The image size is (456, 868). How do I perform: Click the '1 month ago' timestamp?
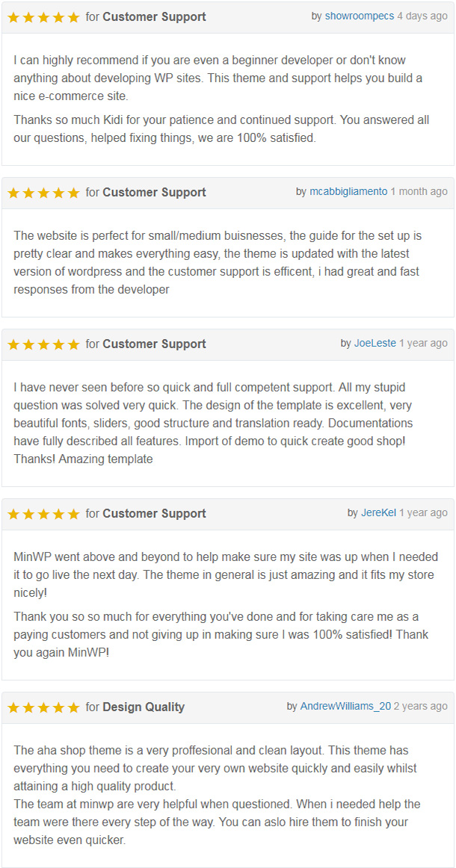coord(419,191)
